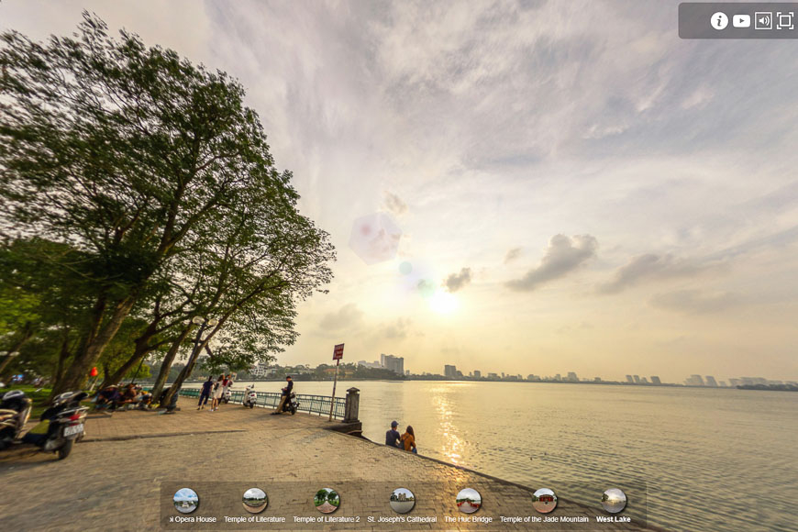
Task: Click the info button in the top corner
Action: [717, 19]
